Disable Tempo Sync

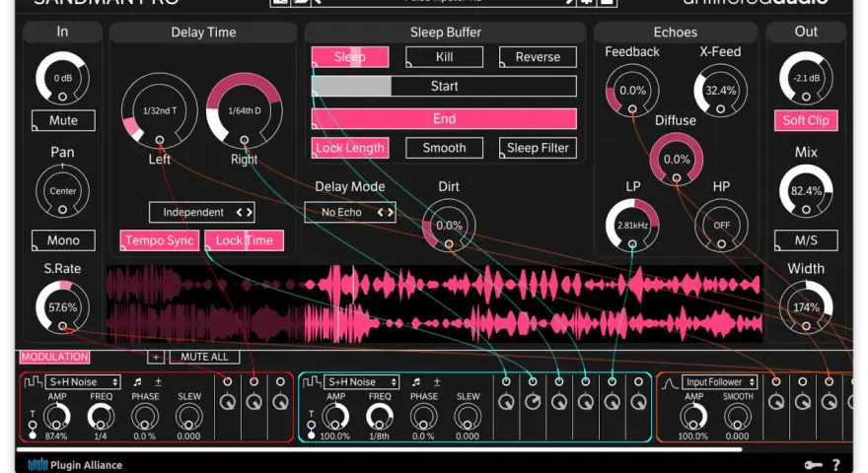[x=160, y=240]
